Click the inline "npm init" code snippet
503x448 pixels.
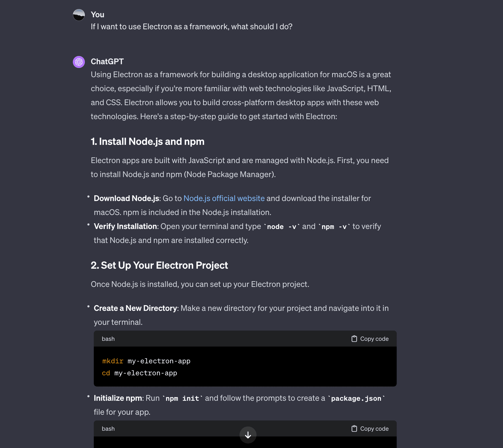[x=182, y=398]
